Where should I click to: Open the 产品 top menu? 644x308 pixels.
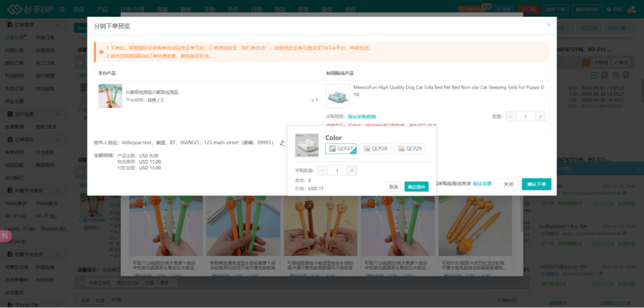coord(102,10)
